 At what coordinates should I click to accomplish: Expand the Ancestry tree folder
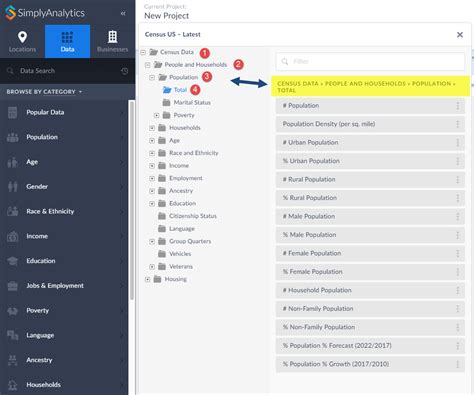[152, 191]
